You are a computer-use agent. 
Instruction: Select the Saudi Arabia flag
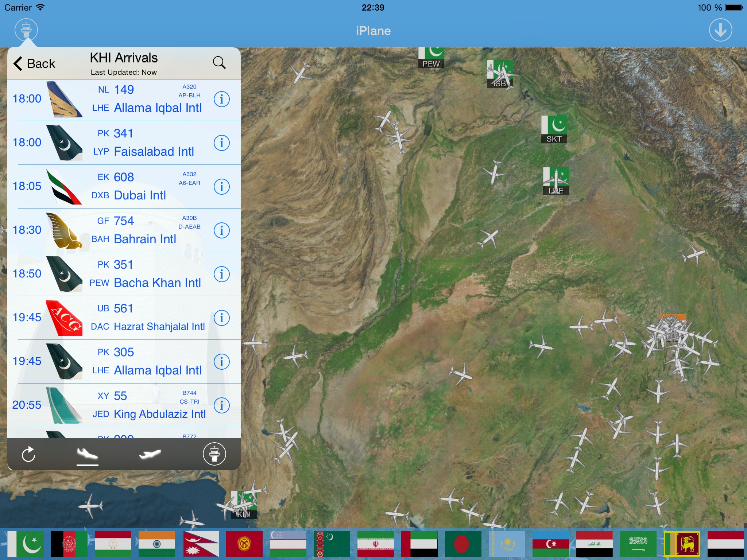pyautogui.click(x=638, y=544)
